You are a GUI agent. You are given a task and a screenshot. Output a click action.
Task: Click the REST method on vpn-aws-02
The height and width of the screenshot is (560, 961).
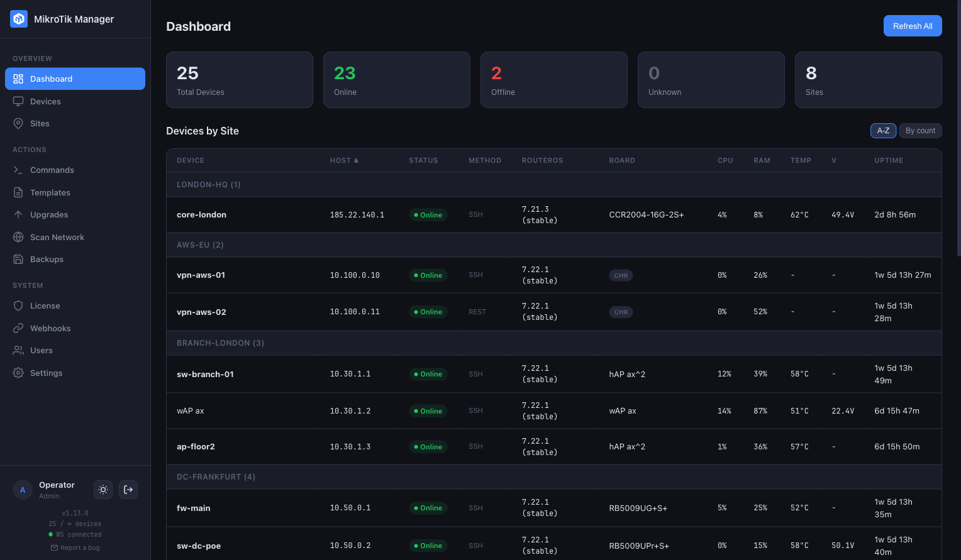pyautogui.click(x=477, y=312)
